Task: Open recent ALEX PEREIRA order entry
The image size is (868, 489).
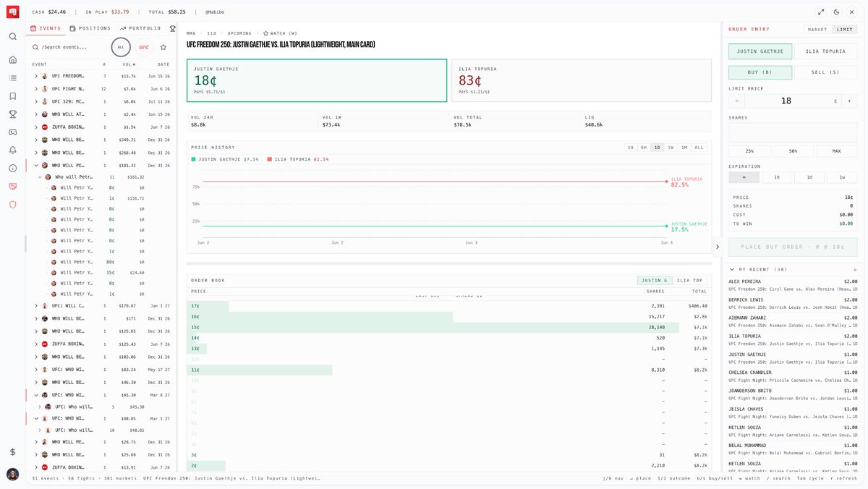Action: tap(793, 286)
